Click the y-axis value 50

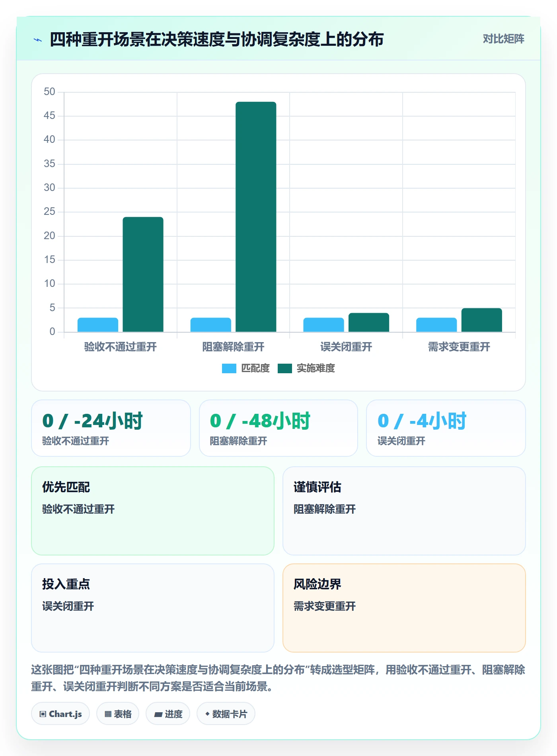[x=49, y=92]
